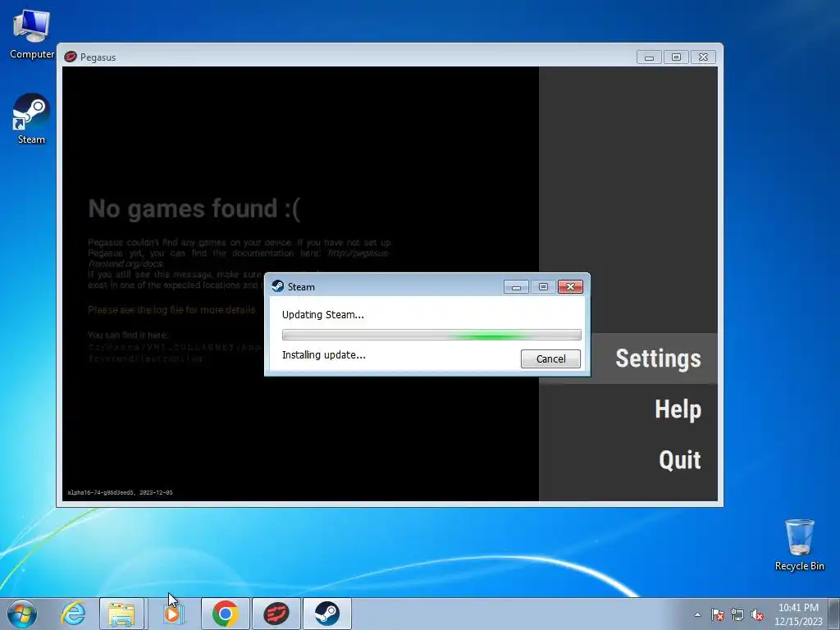Screen dimensions: 840x630
Task: Click Pegasus logo in window title bar
Action: point(71,57)
